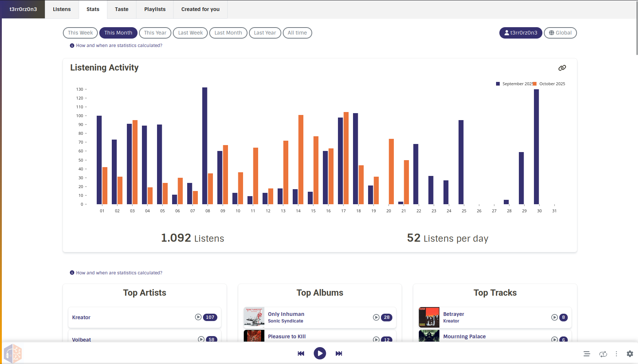Open the player queue list icon

587,354
